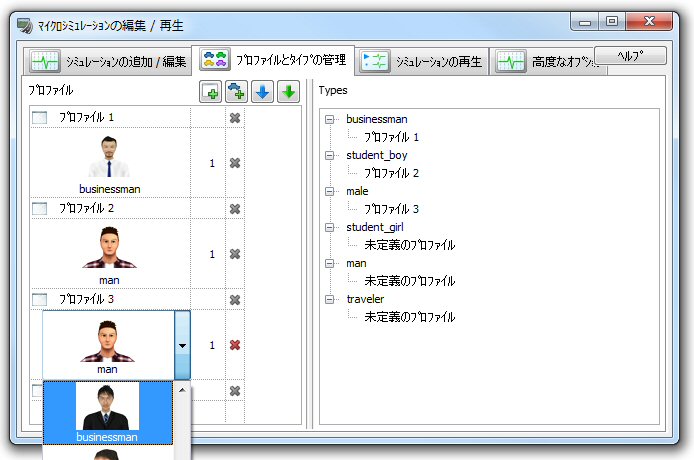Click the cars icon on profile management tab

[215, 59]
